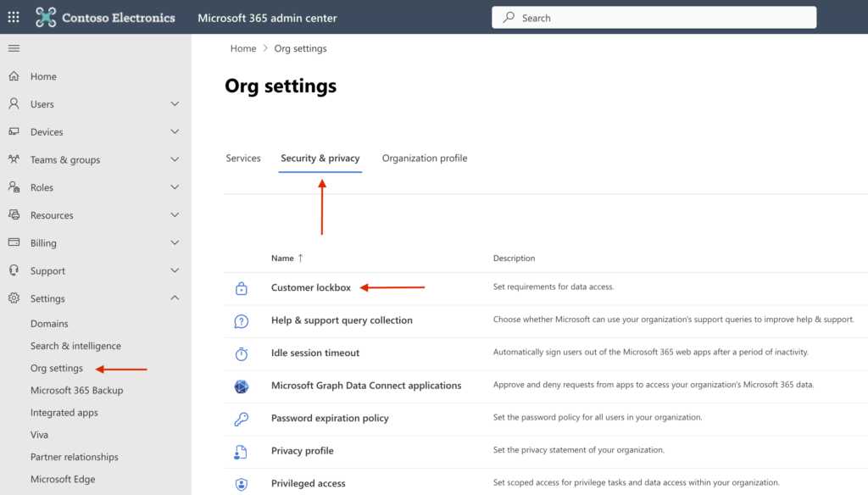This screenshot has height=495, width=868.
Task: Click the Idle session timeout stopwatch icon
Action: 242,353
